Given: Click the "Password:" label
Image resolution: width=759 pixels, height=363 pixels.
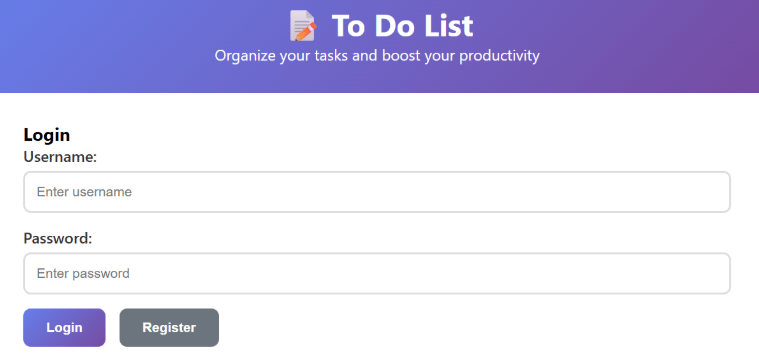Looking at the screenshot, I should tap(58, 239).
